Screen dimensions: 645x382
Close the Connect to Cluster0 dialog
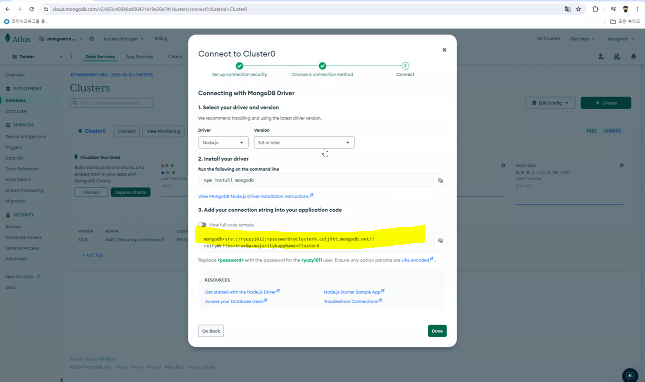coord(444,50)
